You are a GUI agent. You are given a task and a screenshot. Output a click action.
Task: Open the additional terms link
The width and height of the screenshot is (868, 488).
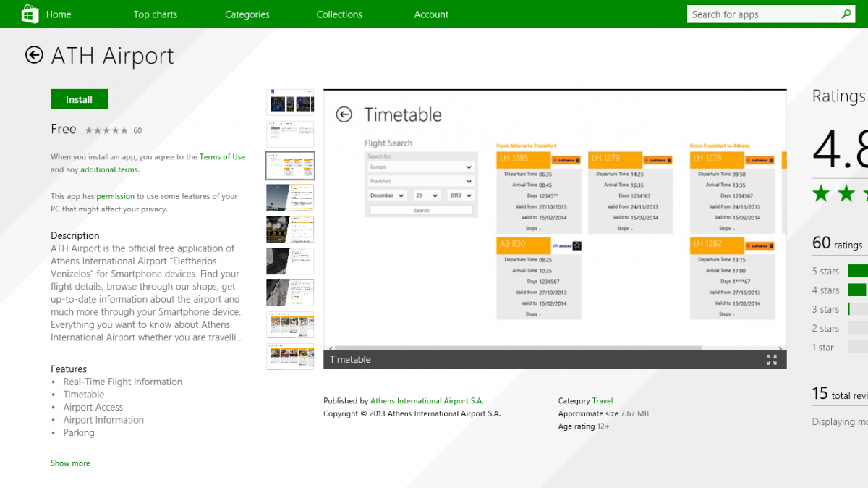point(109,169)
